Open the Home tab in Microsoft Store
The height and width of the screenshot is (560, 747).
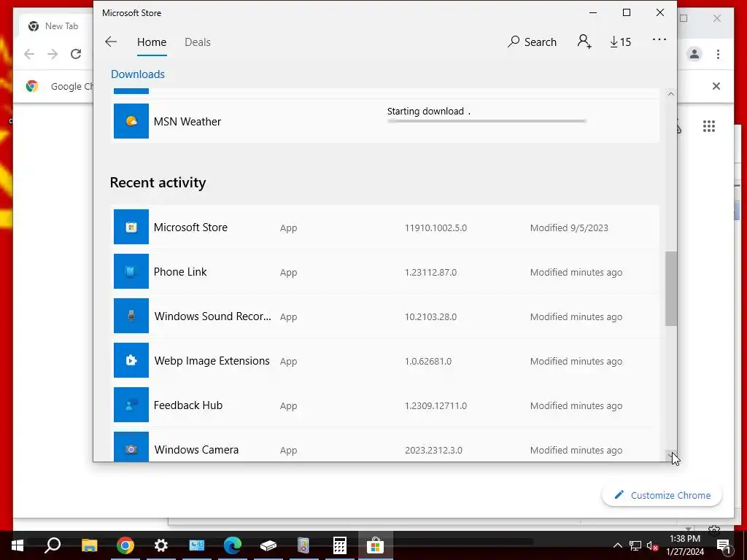point(152,42)
